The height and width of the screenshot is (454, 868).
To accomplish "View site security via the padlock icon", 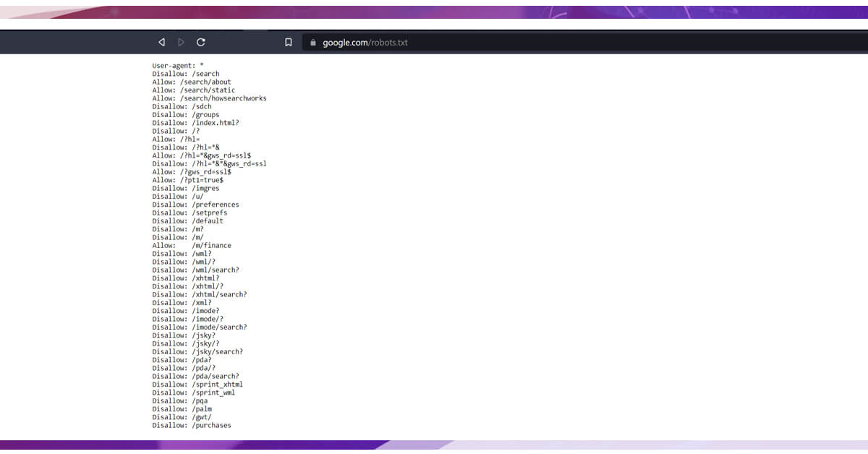I will click(x=313, y=43).
